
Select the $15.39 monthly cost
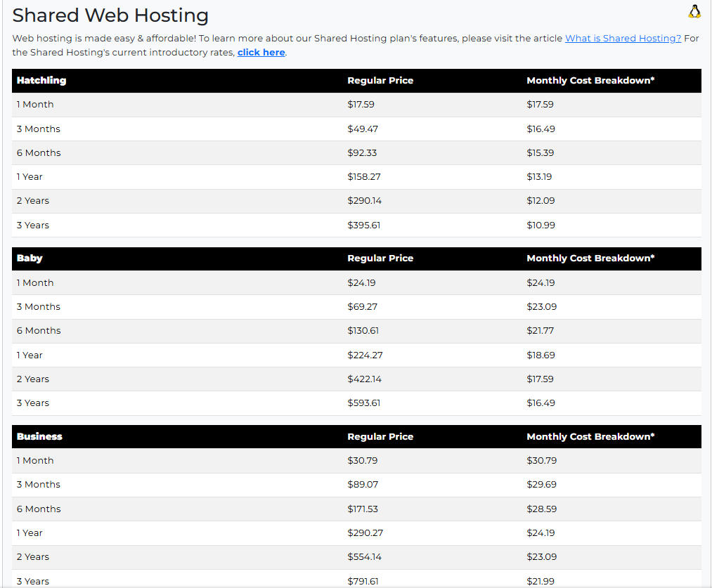(x=541, y=153)
